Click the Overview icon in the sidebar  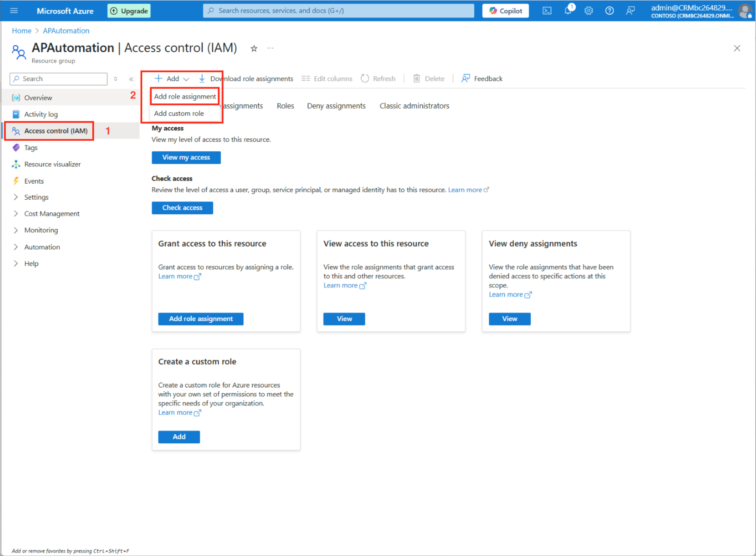[16, 98]
